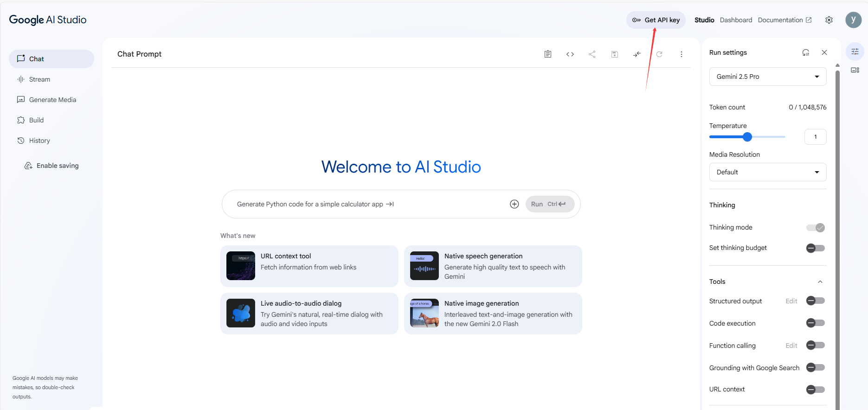Enable Grounding with Google Search toggle
The width and height of the screenshot is (868, 410).
pos(816,368)
